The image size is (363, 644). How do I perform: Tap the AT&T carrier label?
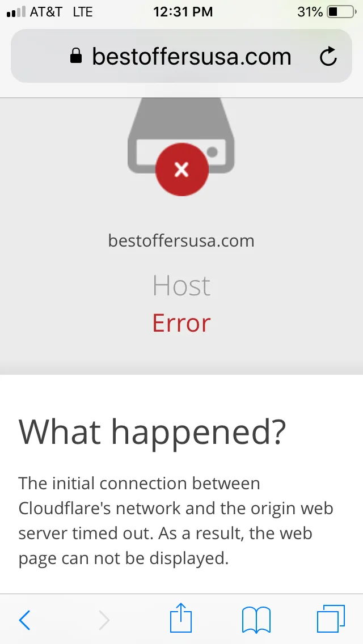coord(46,12)
